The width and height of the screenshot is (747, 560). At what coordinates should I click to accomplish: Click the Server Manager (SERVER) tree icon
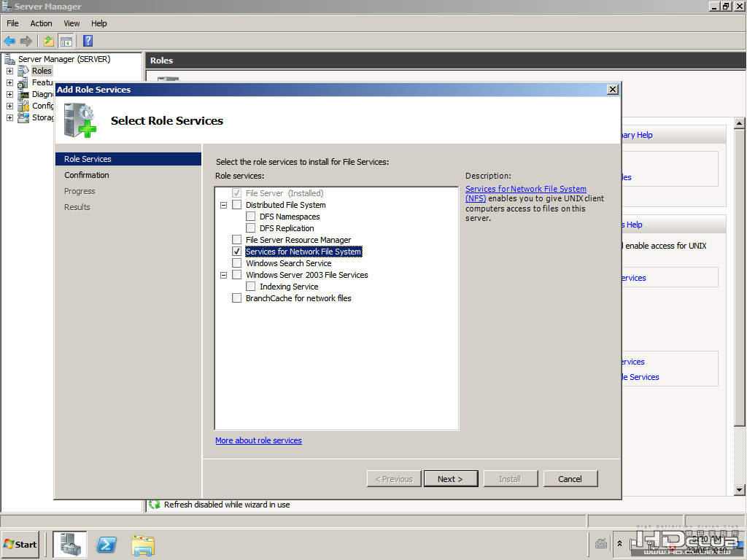9,59
